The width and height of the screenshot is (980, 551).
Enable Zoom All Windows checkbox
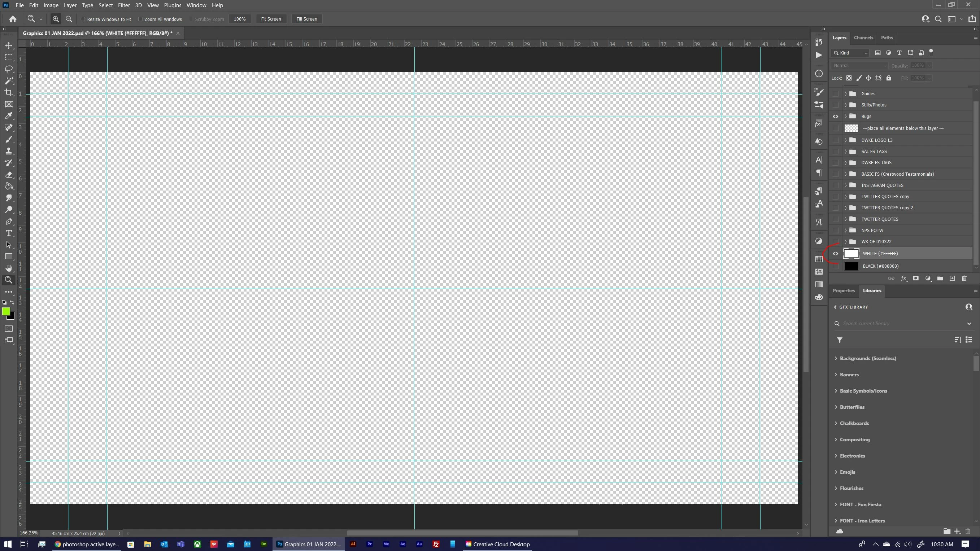click(140, 19)
